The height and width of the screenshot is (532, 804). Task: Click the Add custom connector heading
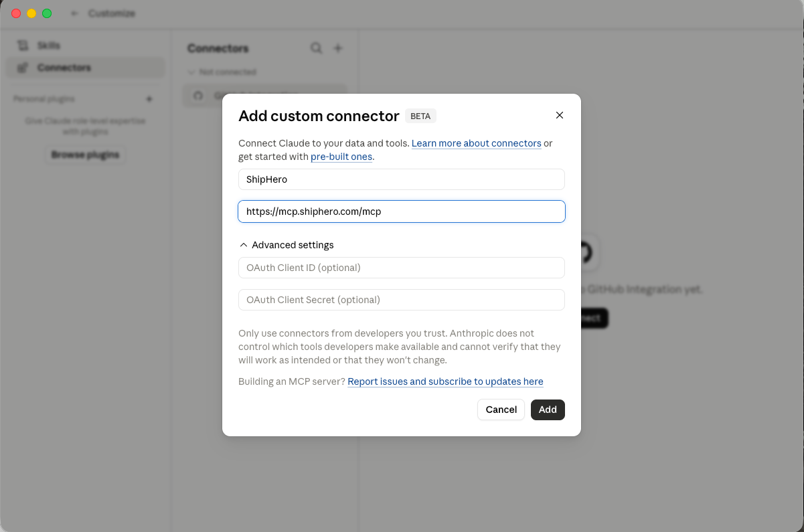click(319, 116)
